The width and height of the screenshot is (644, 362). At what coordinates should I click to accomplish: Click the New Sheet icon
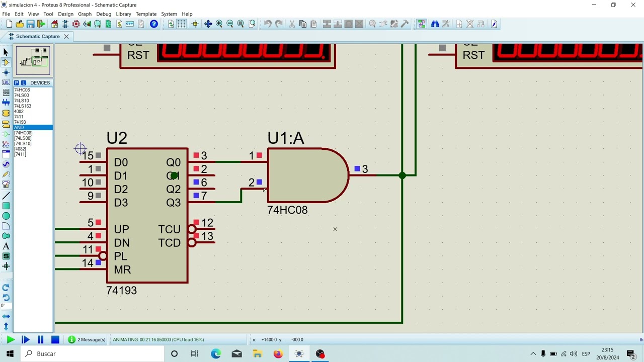pos(459,24)
